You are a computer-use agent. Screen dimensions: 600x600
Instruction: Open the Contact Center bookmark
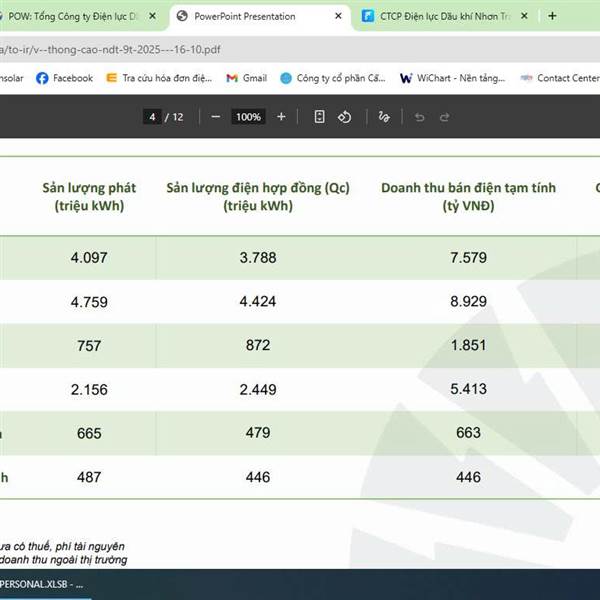560,78
